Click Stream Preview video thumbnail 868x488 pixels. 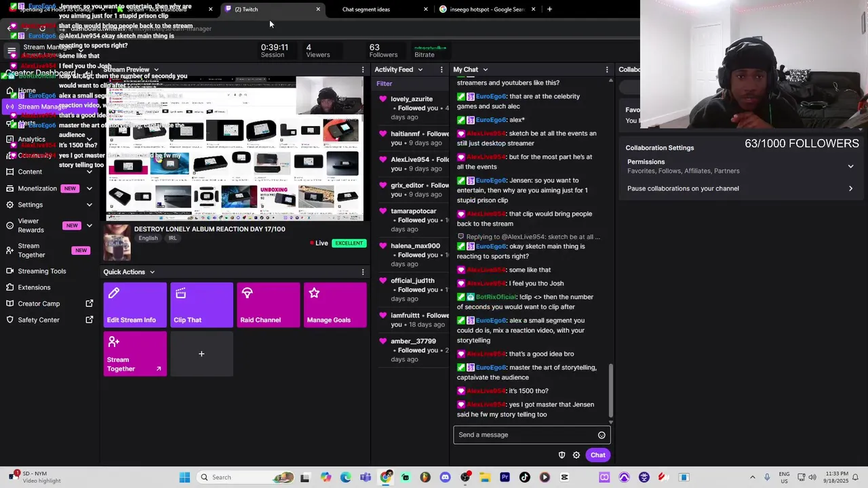tap(235, 149)
